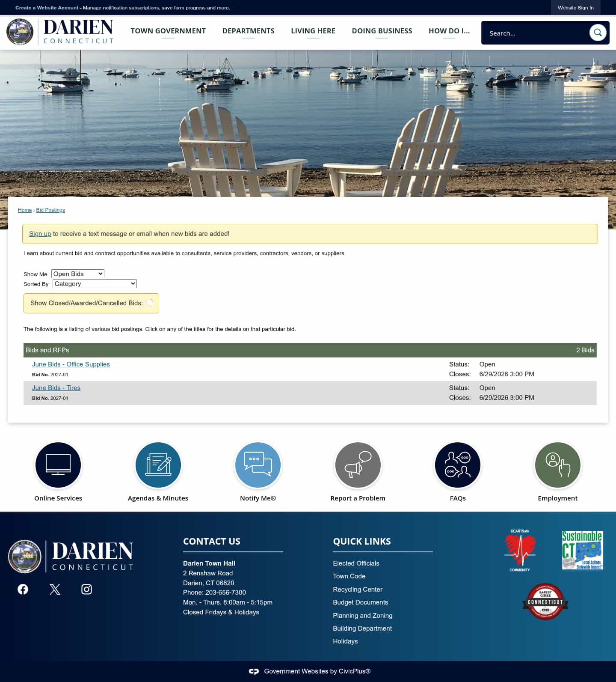616x682 pixels.
Task: Click the Bid Postings breadcrumb link
Action: point(50,210)
